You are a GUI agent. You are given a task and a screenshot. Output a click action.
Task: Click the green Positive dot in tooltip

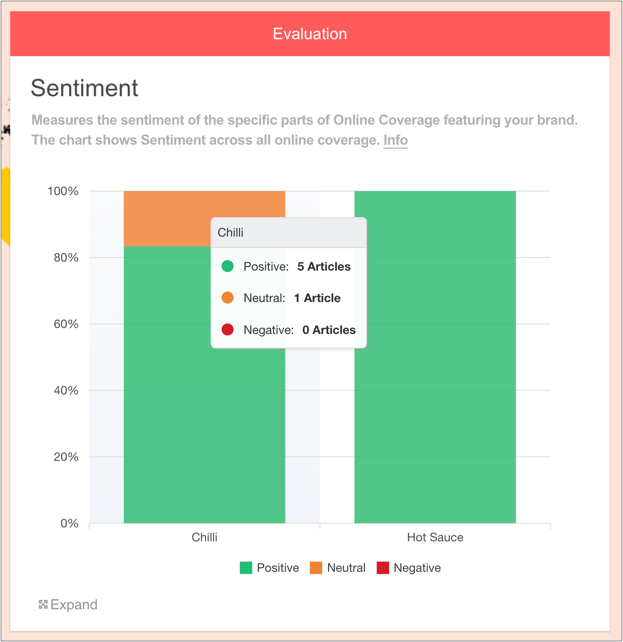point(228,266)
